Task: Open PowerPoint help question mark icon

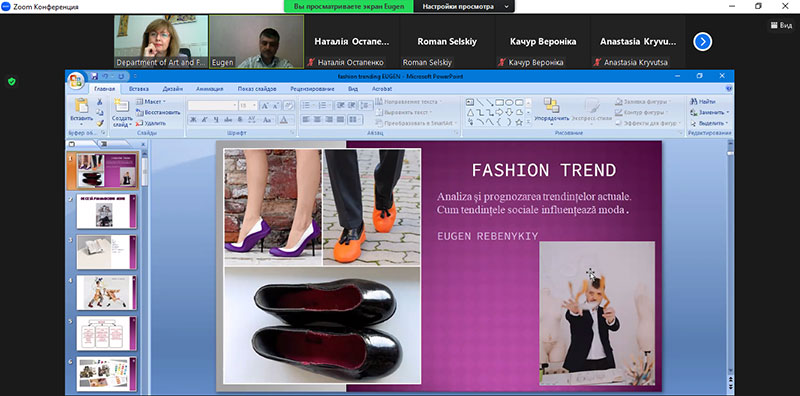Action: [x=729, y=88]
